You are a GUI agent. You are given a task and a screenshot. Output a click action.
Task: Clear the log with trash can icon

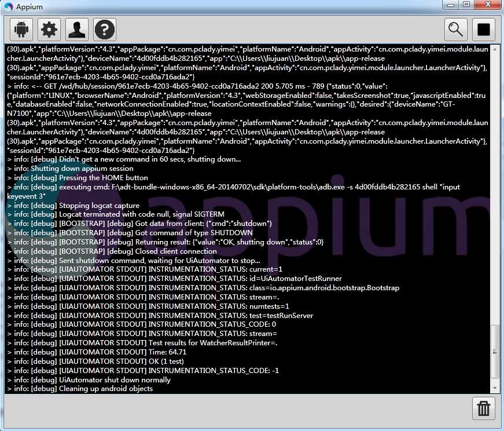point(483,408)
